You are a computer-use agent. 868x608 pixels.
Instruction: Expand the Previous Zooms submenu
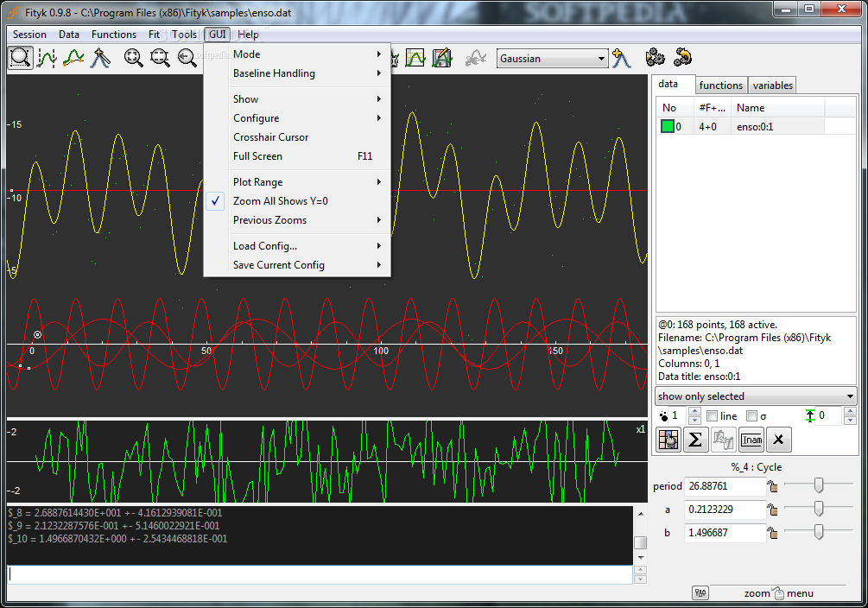(297, 220)
